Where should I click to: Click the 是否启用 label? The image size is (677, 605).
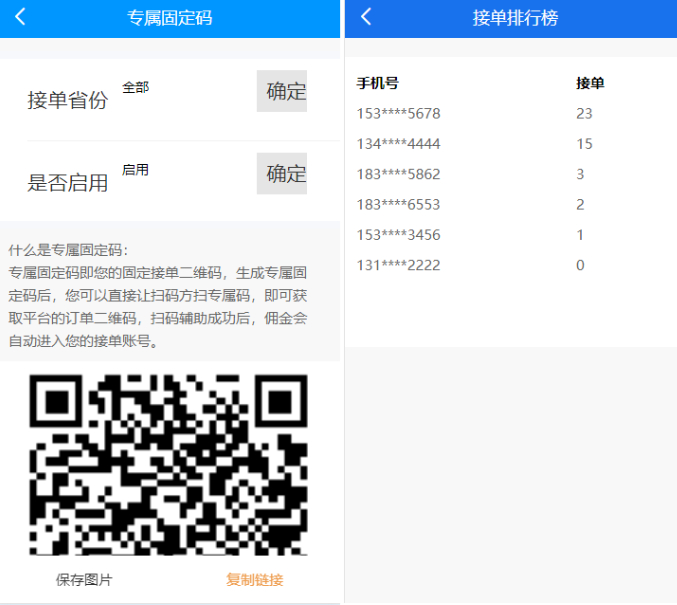coord(68,183)
